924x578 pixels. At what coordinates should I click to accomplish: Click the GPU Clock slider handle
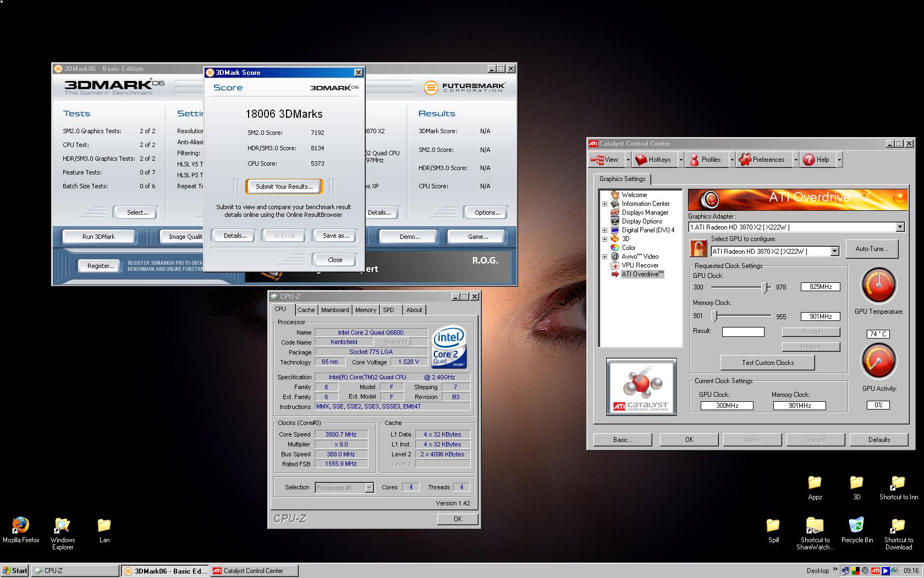[x=765, y=287]
